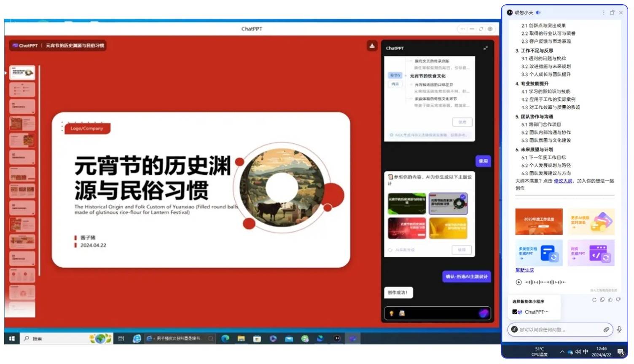Play the voice audio clip

(x=518, y=282)
